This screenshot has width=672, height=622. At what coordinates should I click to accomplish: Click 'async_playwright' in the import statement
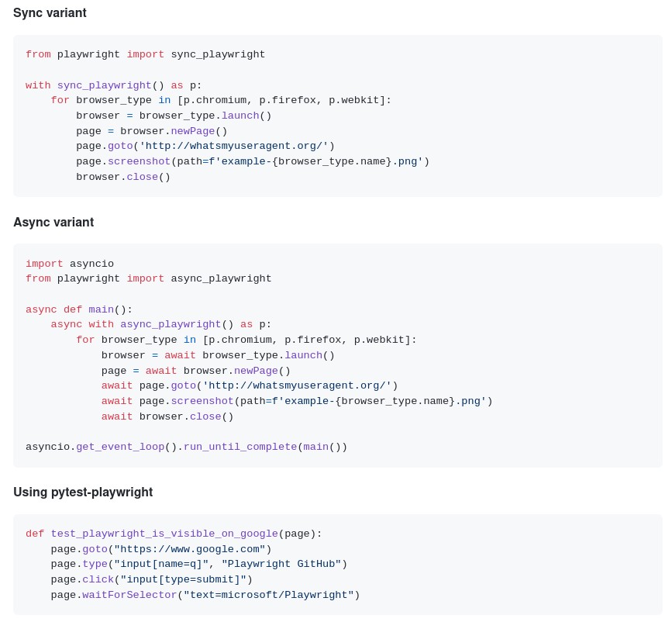[x=221, y=279]
